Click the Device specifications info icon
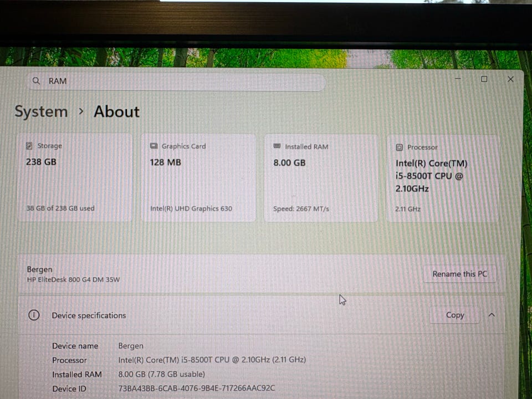Image resolution: width=532 pixels, height=399 pixels. [34, 315]
